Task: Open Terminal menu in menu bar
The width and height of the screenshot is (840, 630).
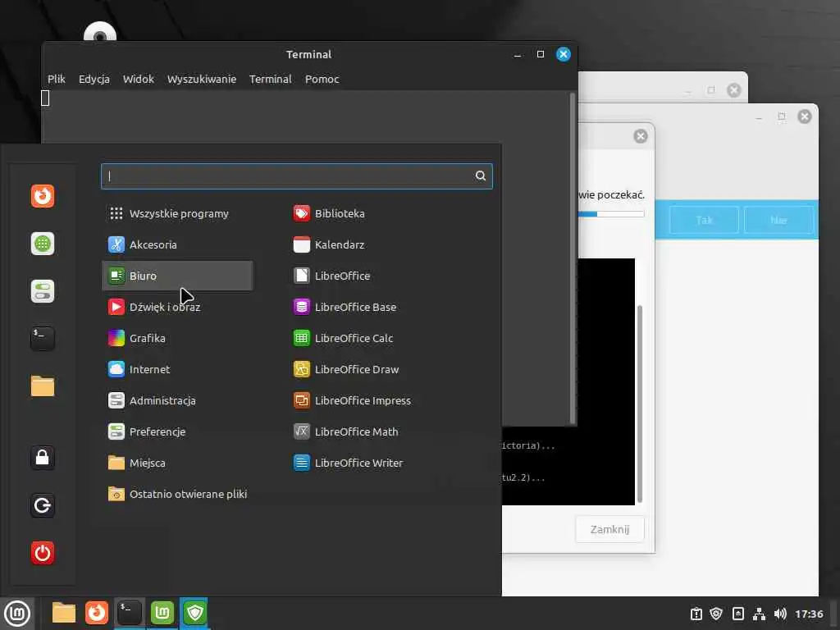Action: (271, 80)
